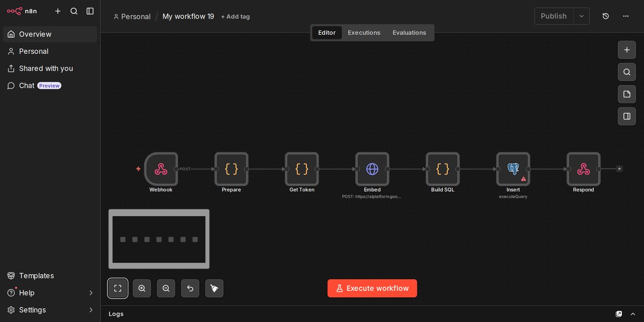Open Shared with you section
Screen dimensions: 644x322
[x=50, y=68]
